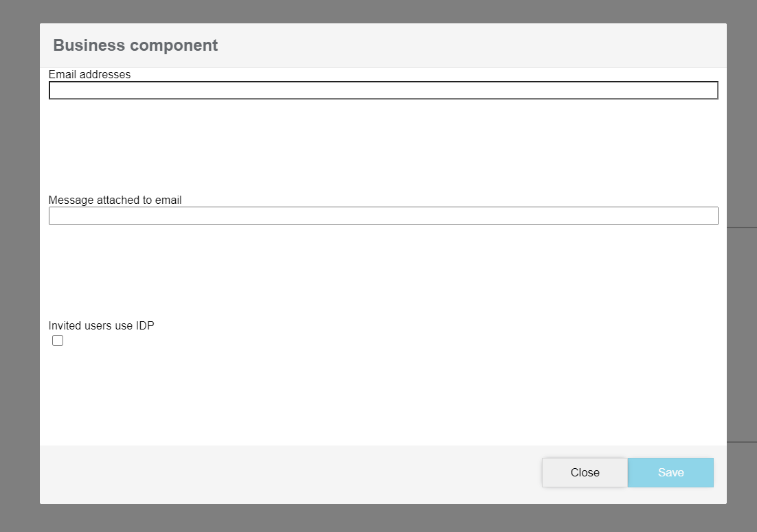Click the Message attached to email label
This screenshot has width=757, height=532.
pos(114,200)
